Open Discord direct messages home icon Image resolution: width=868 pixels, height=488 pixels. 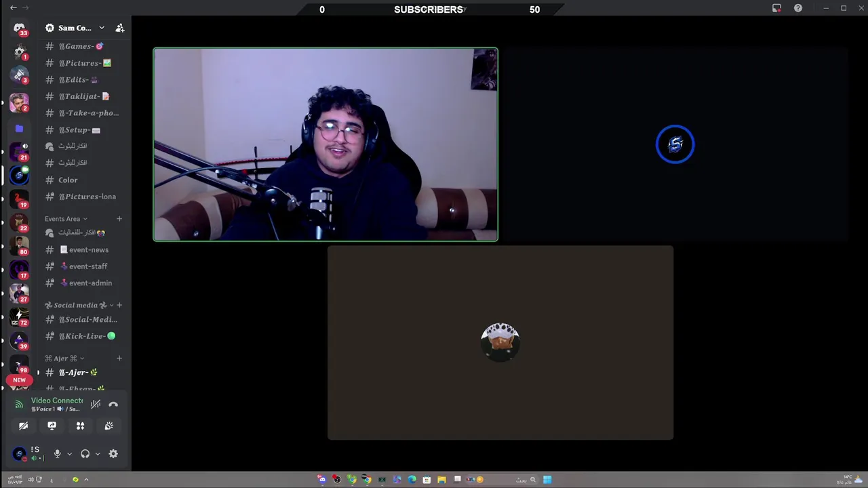(19, 28)
